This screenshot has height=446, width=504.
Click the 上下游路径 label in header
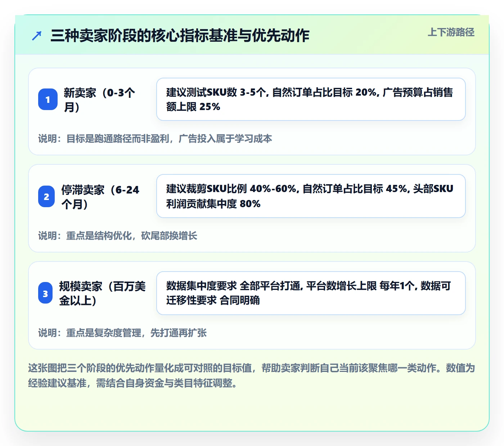pyautogui.click(x=451, y=32)
